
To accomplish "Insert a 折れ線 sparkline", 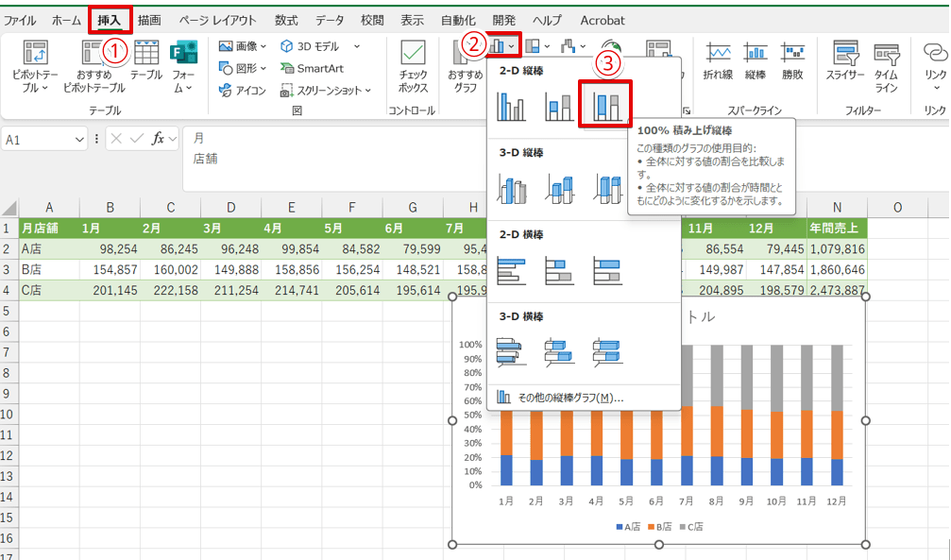I will tap(718, 60).
